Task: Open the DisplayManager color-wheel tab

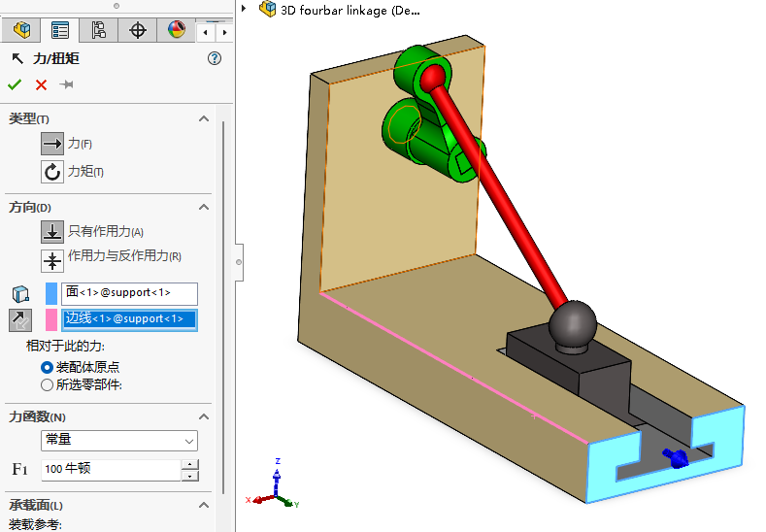Action: tap(176, 30)
